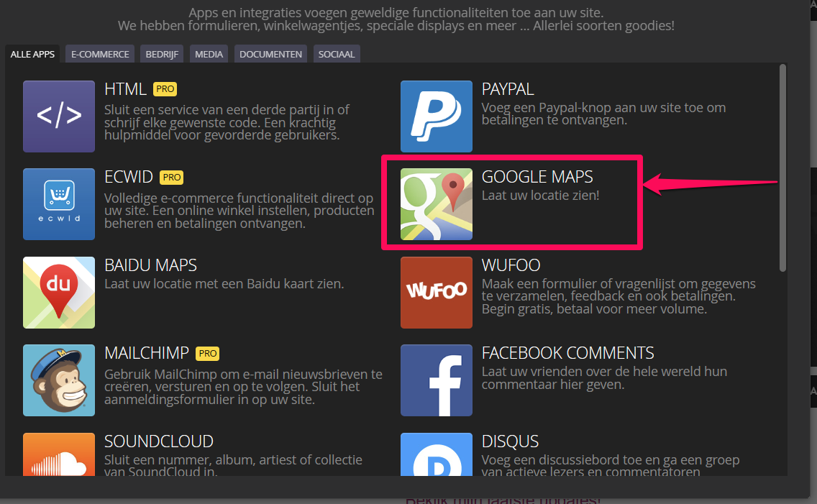This screenshot has height=504, width=817.
Task: Click the HTML app title
Action: point(125,89)
